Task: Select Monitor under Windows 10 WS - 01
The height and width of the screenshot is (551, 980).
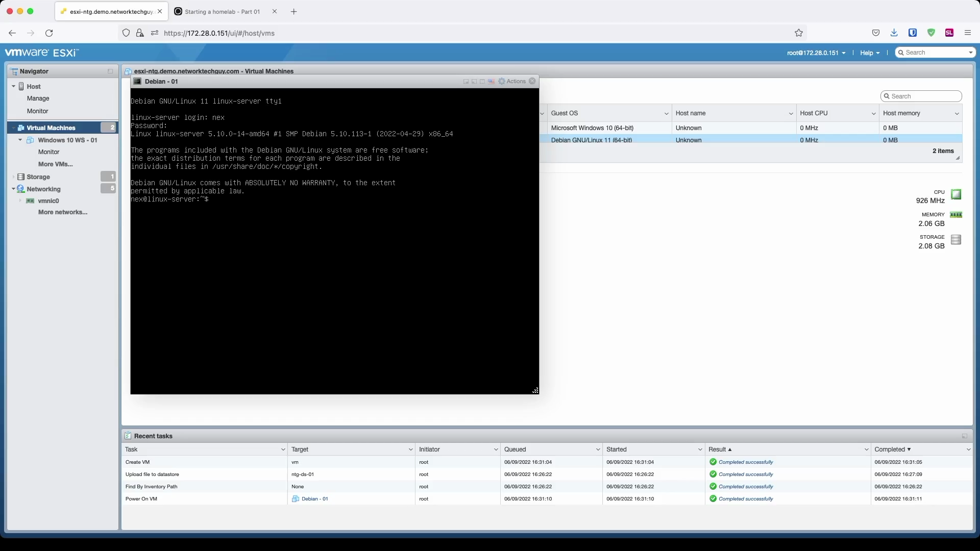Action: (x=48, y=152)
